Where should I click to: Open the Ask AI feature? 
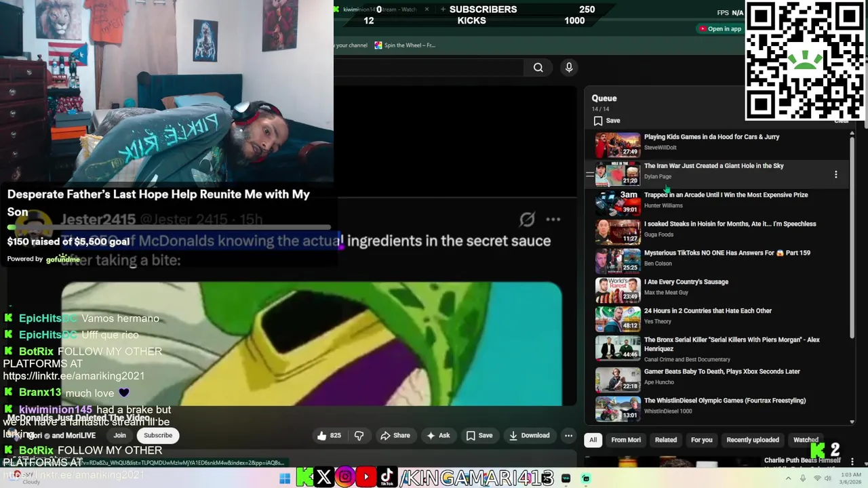coord(438,435)
